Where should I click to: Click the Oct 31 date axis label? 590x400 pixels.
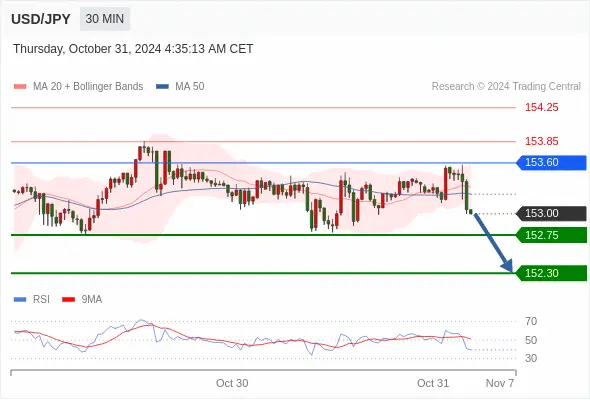tap(433, 383)
